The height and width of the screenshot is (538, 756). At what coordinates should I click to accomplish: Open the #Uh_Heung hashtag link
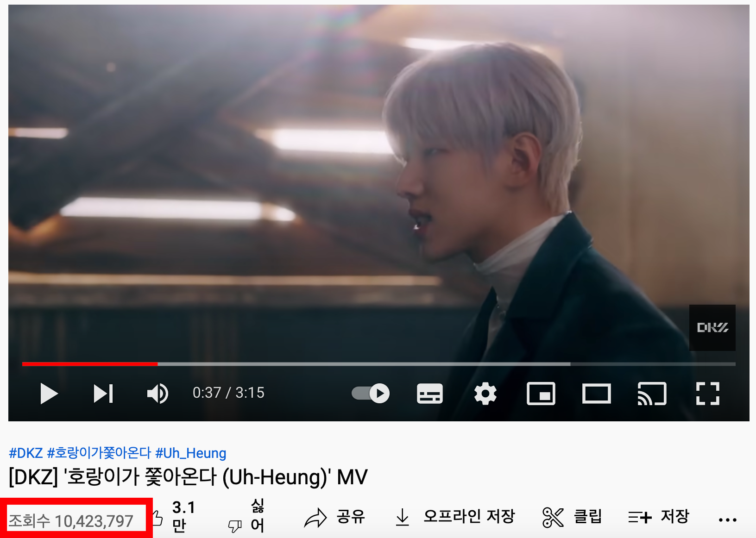190,453
